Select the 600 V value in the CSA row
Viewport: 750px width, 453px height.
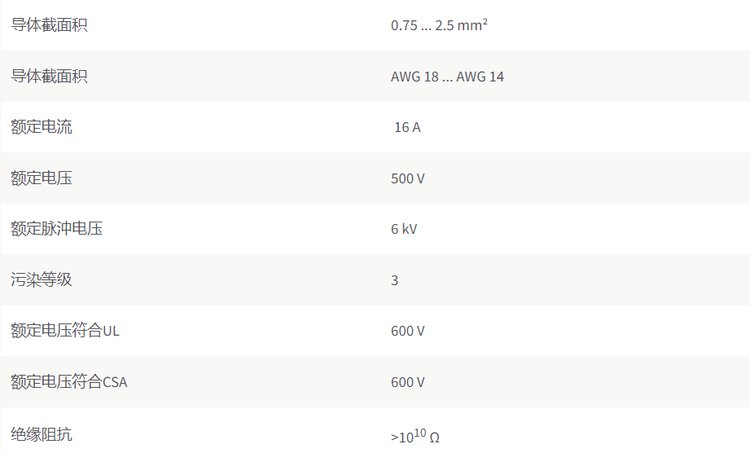coord(408,383)
